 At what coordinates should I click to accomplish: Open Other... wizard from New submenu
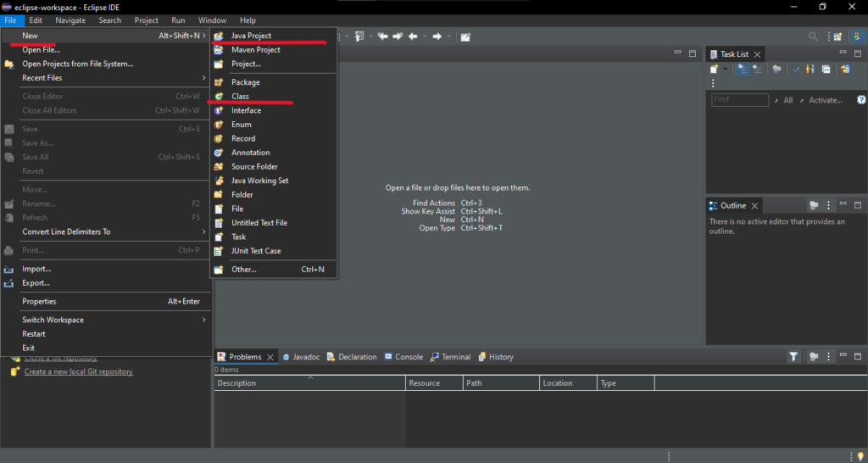(274, 269)
